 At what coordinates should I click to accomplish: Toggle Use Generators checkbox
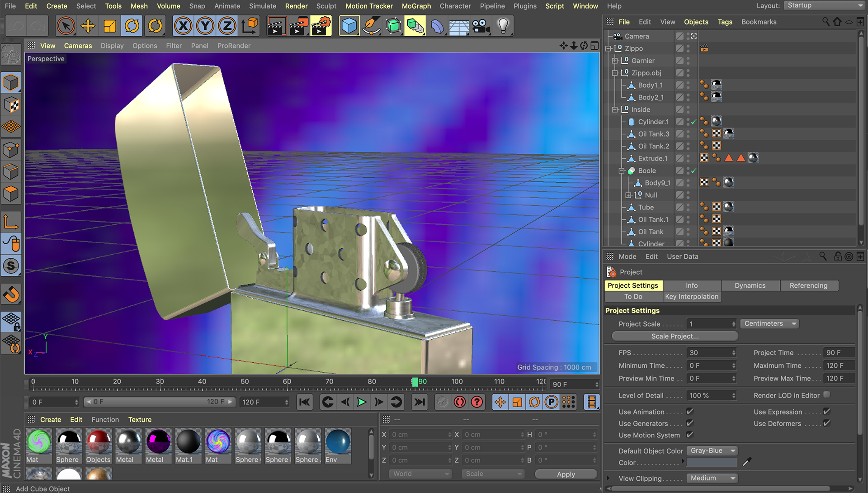tap(690, 423)
